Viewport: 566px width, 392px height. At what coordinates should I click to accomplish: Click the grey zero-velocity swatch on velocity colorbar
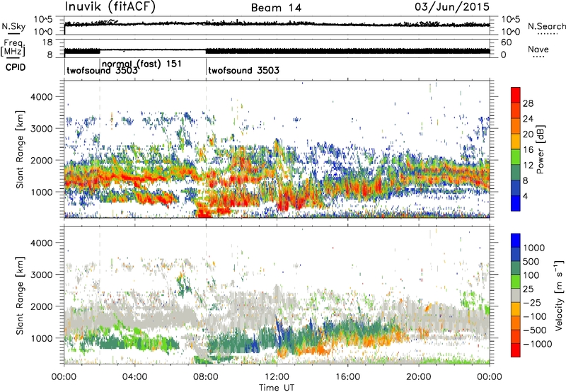516,295
